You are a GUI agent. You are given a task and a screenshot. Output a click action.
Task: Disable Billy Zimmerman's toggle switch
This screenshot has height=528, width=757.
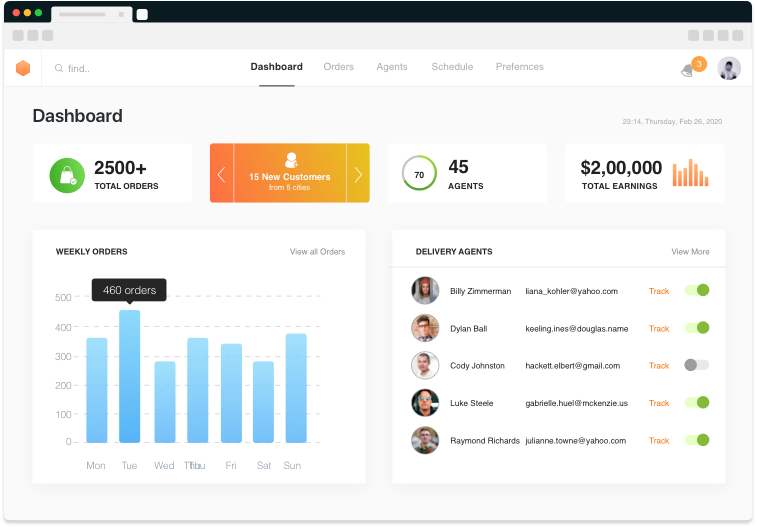[697, 290]
